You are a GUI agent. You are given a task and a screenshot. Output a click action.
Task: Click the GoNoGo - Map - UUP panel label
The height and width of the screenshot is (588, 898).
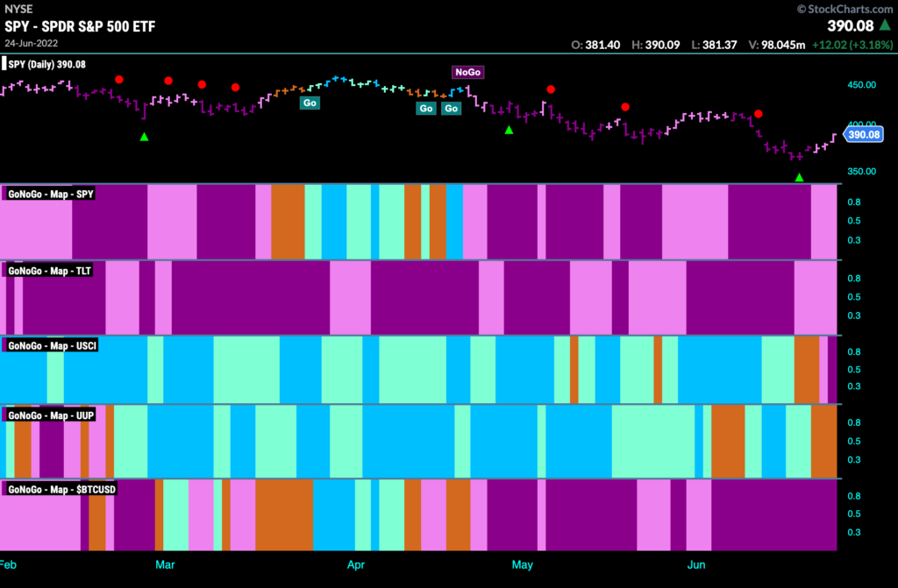point(50,415)
